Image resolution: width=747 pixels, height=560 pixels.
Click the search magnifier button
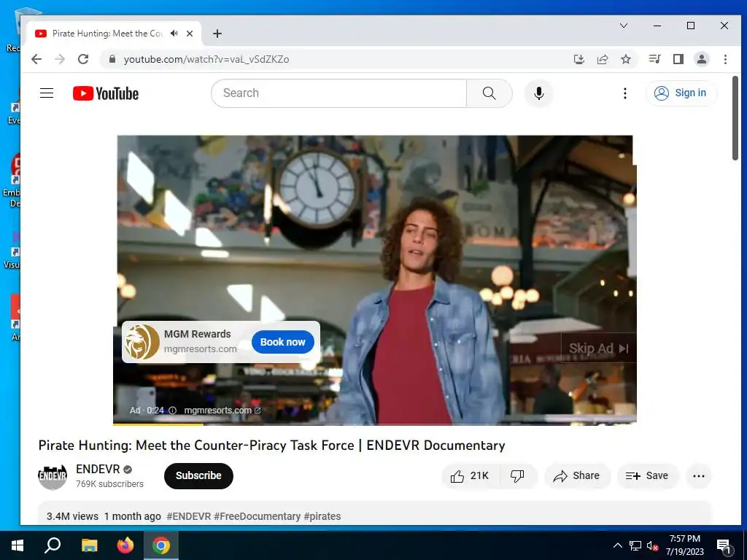(489, 93)
